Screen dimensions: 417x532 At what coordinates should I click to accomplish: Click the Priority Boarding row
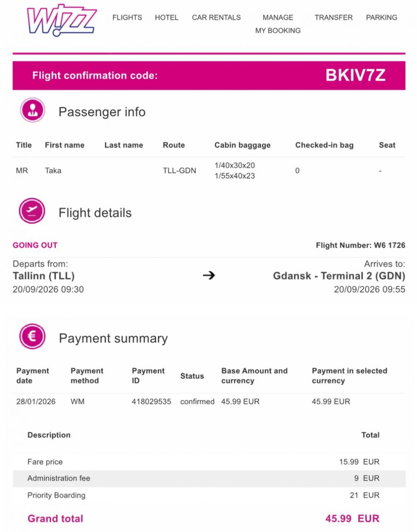click(x=209, y=495)
